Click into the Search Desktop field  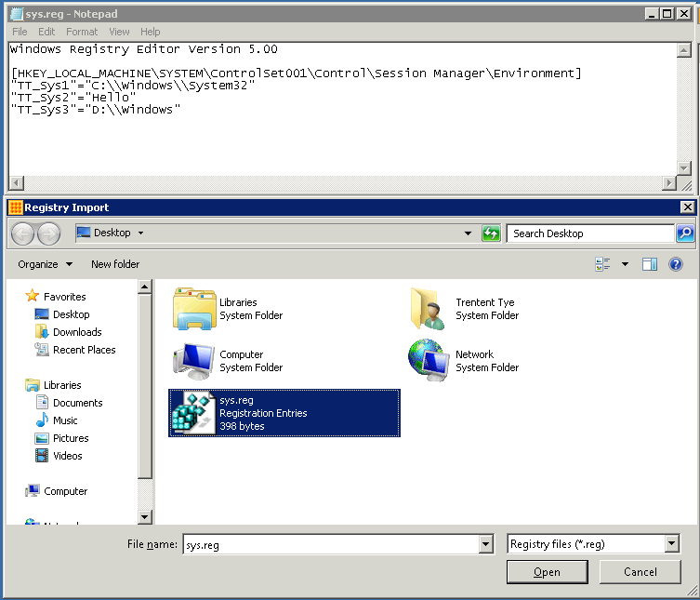pyautogui.click(x=590, y=233)
